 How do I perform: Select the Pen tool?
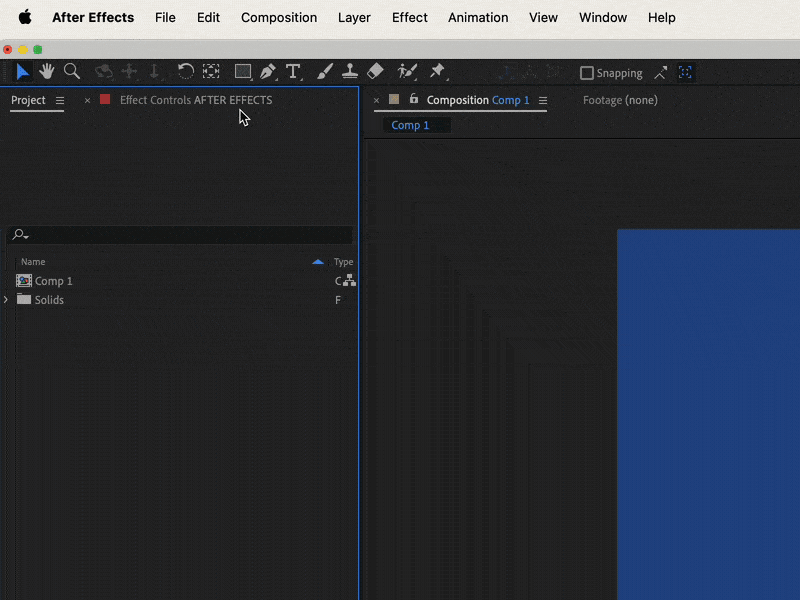[x=268, y=72]
